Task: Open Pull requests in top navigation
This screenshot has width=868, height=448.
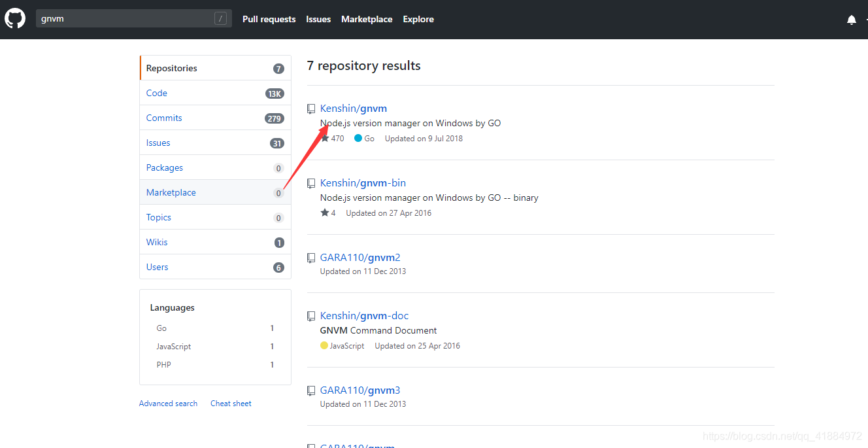Action: tap(269, 19)
